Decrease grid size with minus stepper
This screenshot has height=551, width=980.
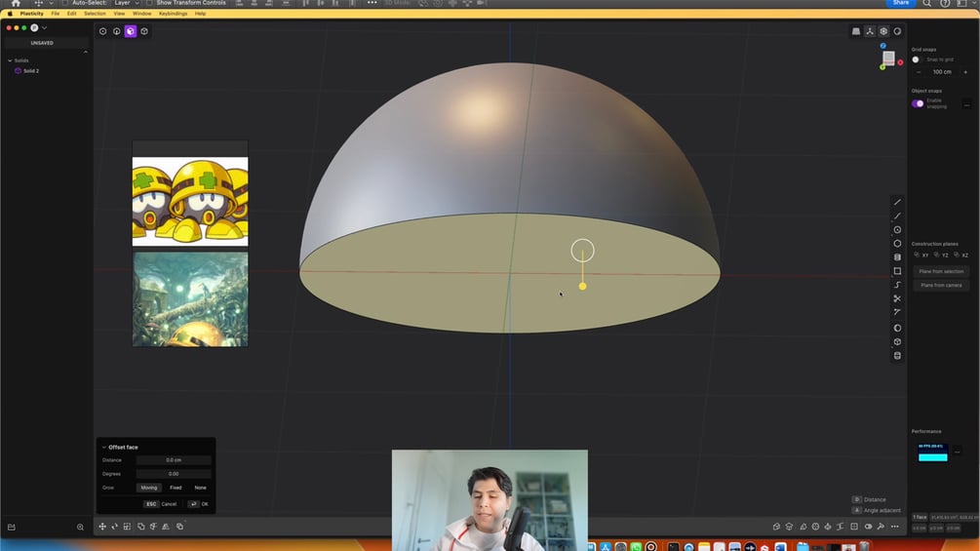coord(919,72)
